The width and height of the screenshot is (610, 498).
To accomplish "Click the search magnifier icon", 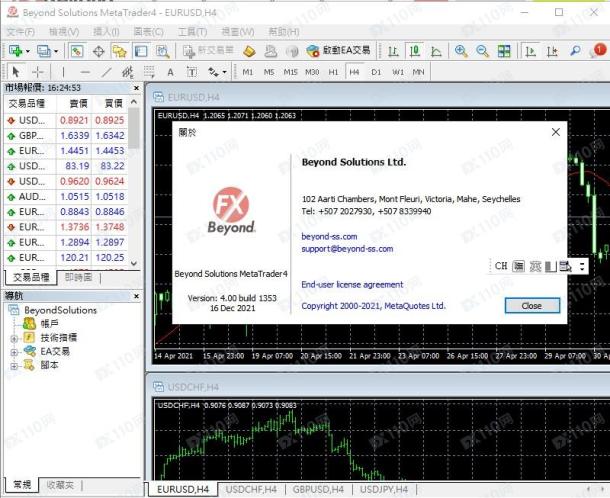I will pyautogui.click(x=575, y=51).
